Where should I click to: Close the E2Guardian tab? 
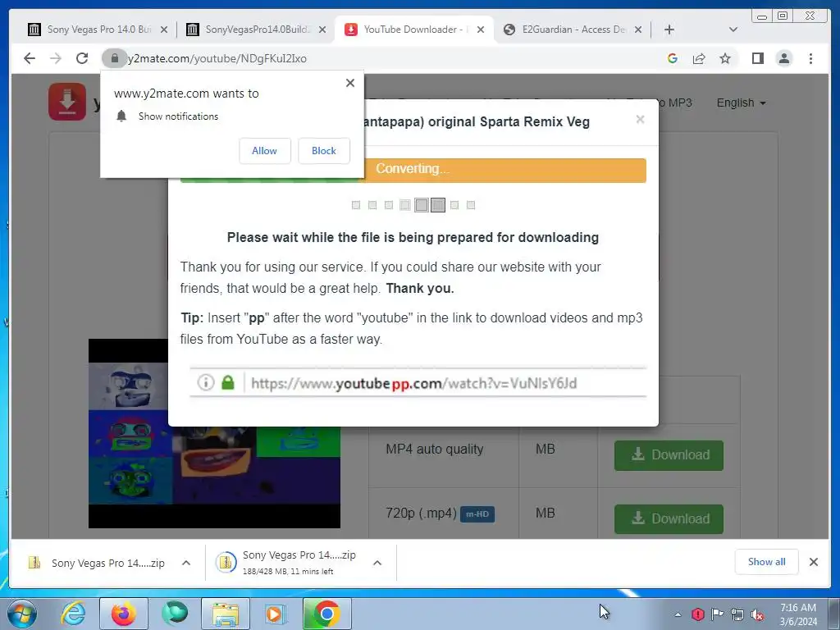pos(638,30)
